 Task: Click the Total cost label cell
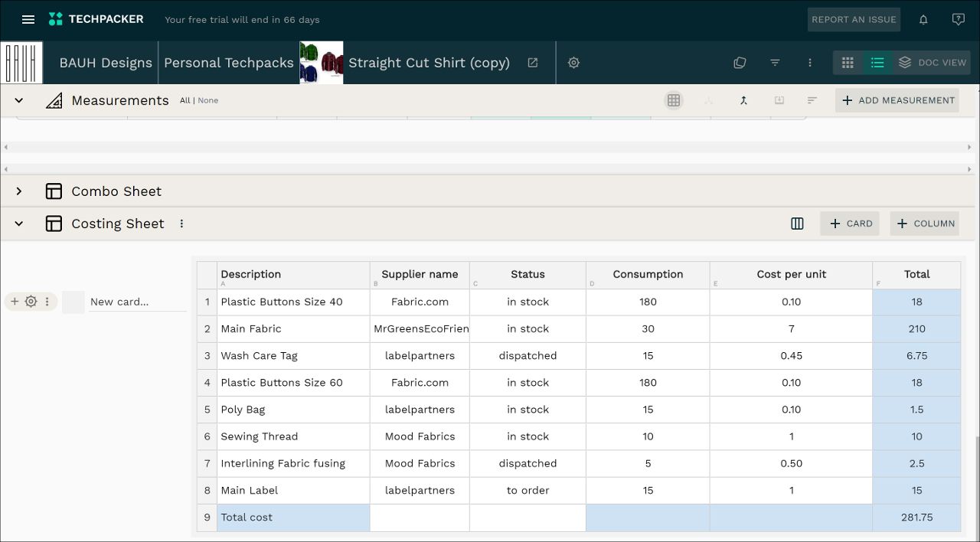click(x=293, y=518)
